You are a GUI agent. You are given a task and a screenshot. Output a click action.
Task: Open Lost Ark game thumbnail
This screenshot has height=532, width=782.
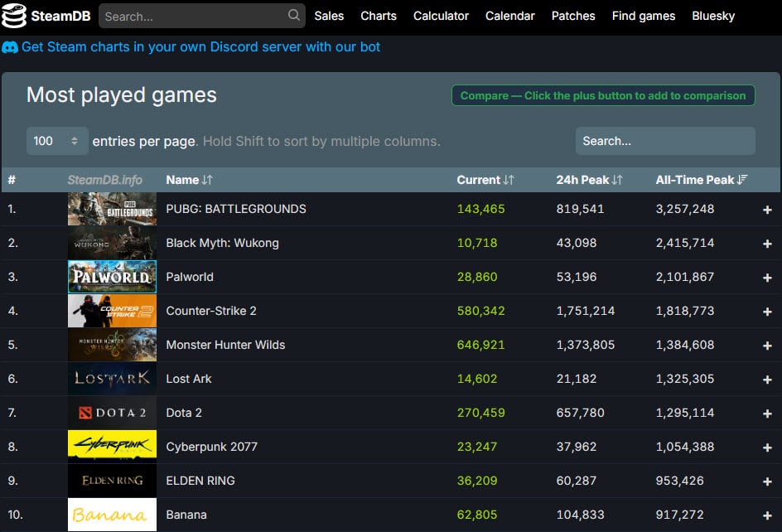112,379
